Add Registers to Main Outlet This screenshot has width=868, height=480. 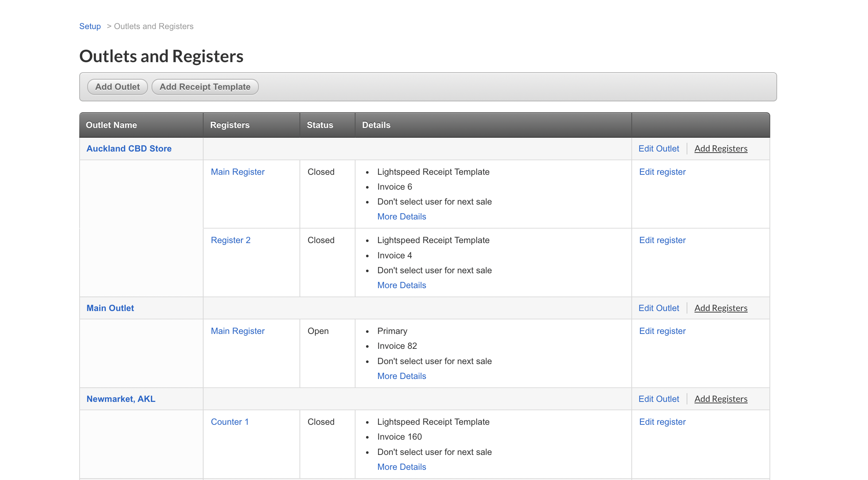tap(721, 308)
